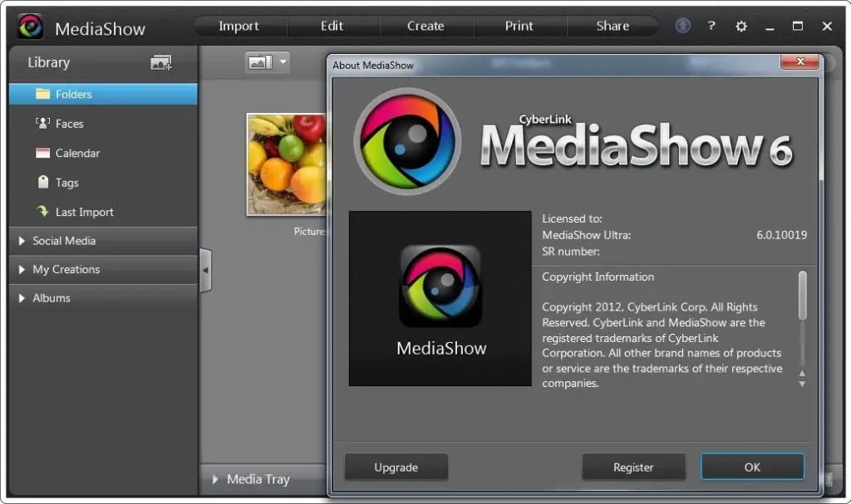Screen dimensions: 851x504
Task: Click the upgrade arrow icon in title bar
Action: point(683,26)
